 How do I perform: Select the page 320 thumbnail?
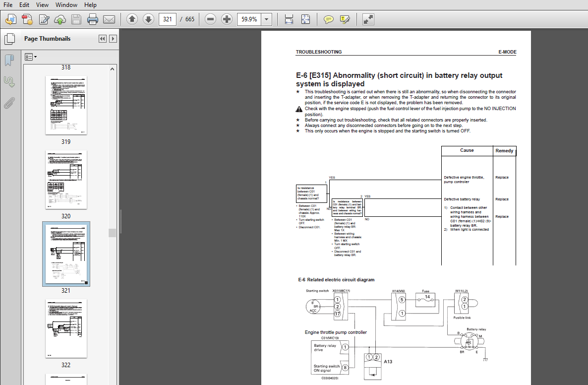[66, 180]
